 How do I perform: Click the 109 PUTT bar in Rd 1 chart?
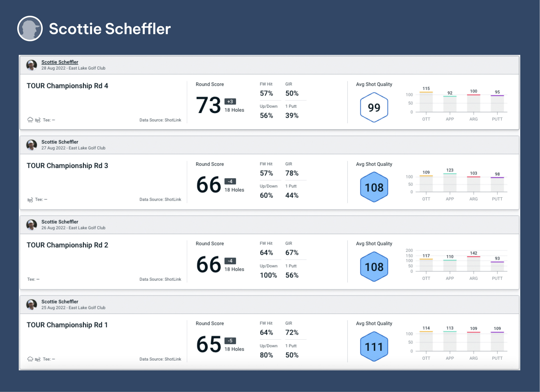[x=497, y=341]
